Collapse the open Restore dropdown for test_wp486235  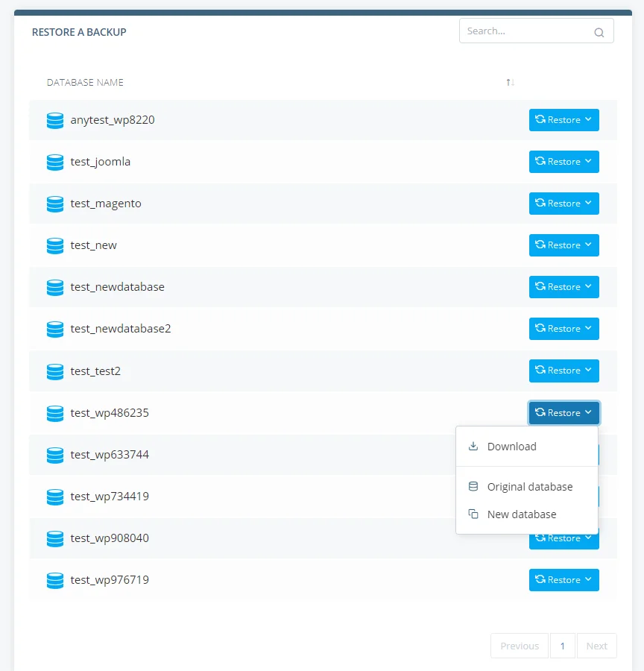(564, 413)
